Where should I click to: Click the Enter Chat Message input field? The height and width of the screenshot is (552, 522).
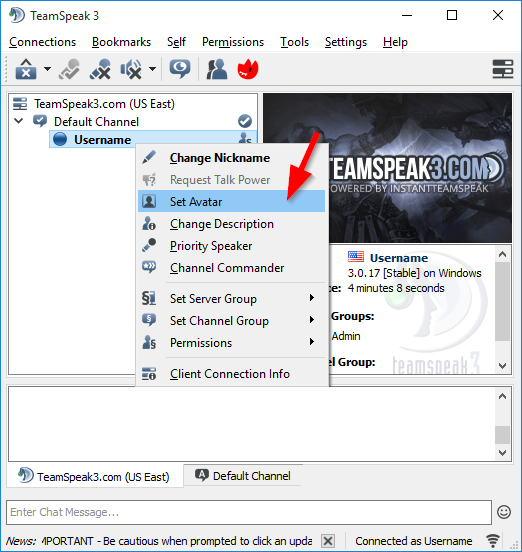tap(249, 512)
